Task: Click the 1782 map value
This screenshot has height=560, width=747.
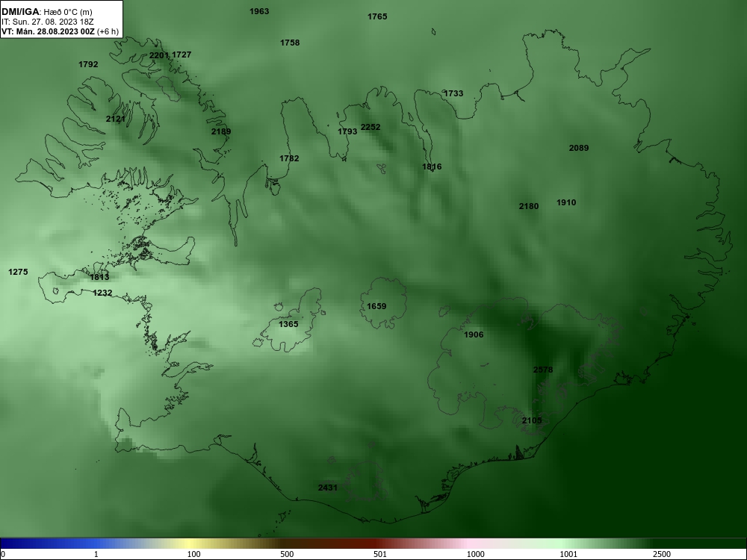Action: (289, 158)
